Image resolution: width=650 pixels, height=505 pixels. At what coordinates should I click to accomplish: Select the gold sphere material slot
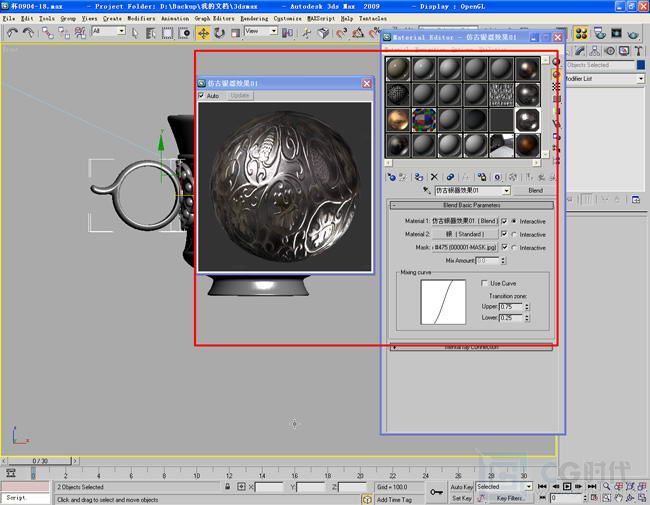(x=398, y=120)
